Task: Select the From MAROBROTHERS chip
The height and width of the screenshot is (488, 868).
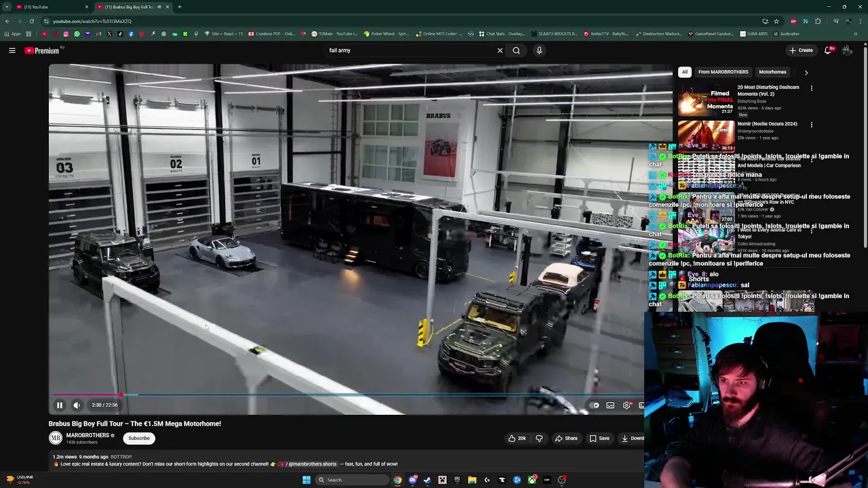Action: coord(723,72)
